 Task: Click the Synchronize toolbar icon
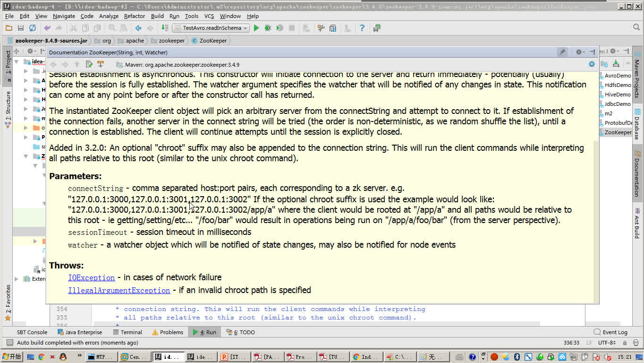(32, 28)
